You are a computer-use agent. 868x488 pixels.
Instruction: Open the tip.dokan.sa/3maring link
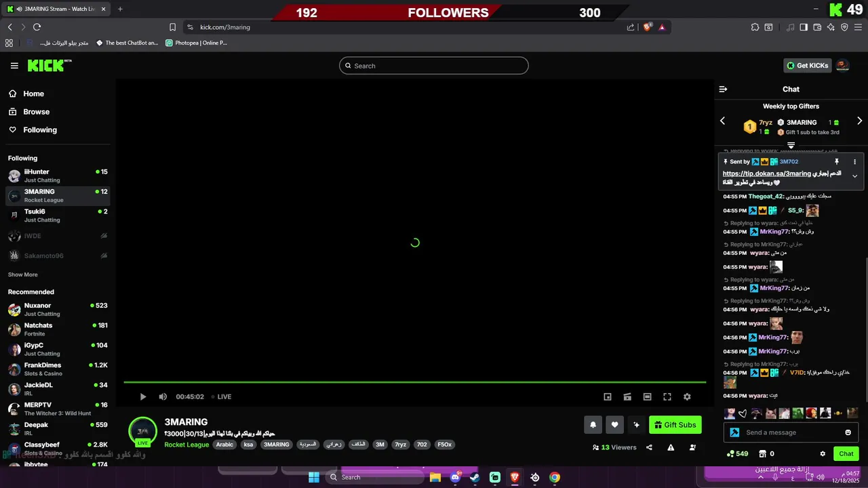(x=766, y=174)
